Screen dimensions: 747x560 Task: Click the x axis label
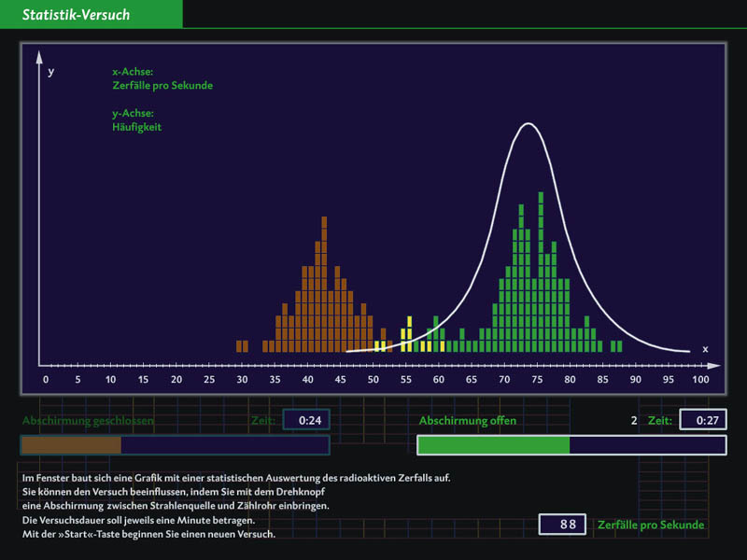pyautogui.click(x=705, y=349)
